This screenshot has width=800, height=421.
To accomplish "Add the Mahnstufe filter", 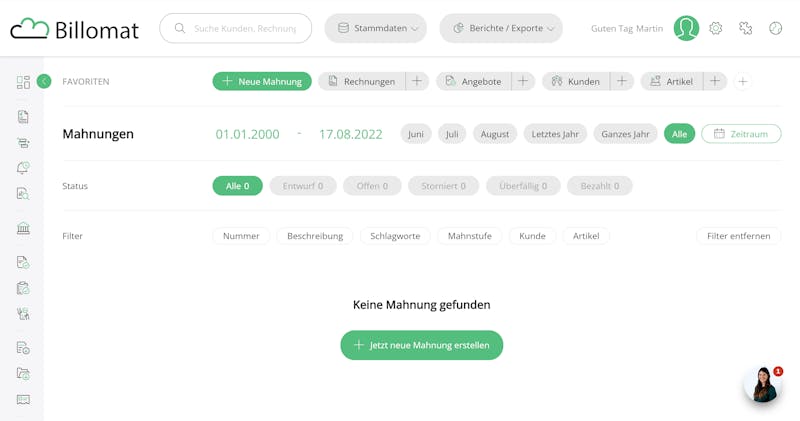I will click(x=470, y=236).
